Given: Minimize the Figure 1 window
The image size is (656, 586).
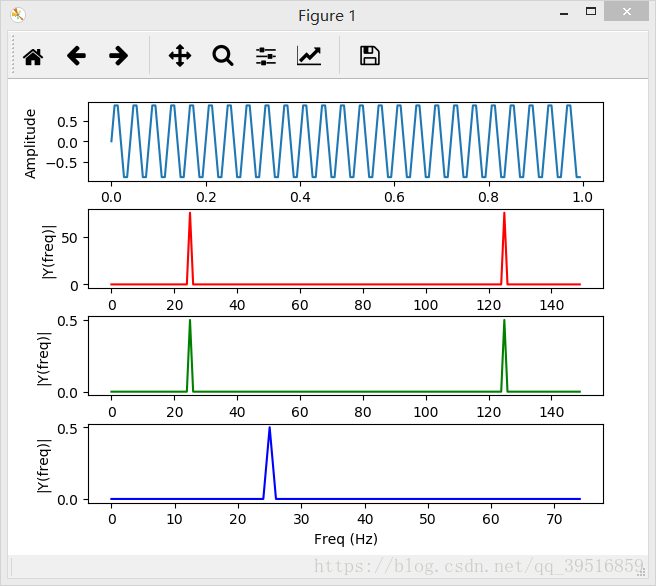Looking at the screenshot, I should [x=564, y=14].
